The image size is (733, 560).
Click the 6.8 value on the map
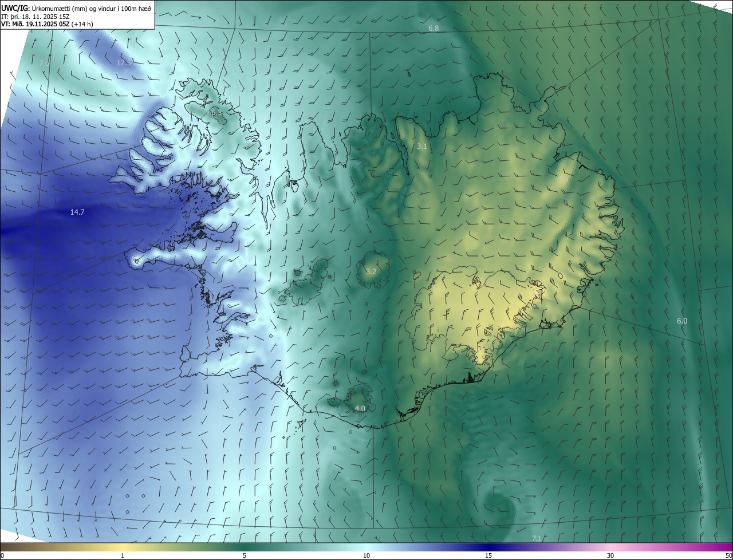434,28
